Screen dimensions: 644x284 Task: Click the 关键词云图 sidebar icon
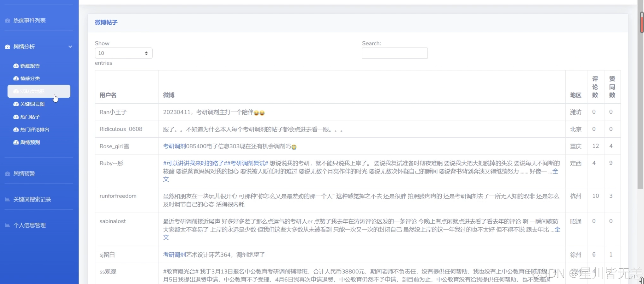click(x=16, y=104)
